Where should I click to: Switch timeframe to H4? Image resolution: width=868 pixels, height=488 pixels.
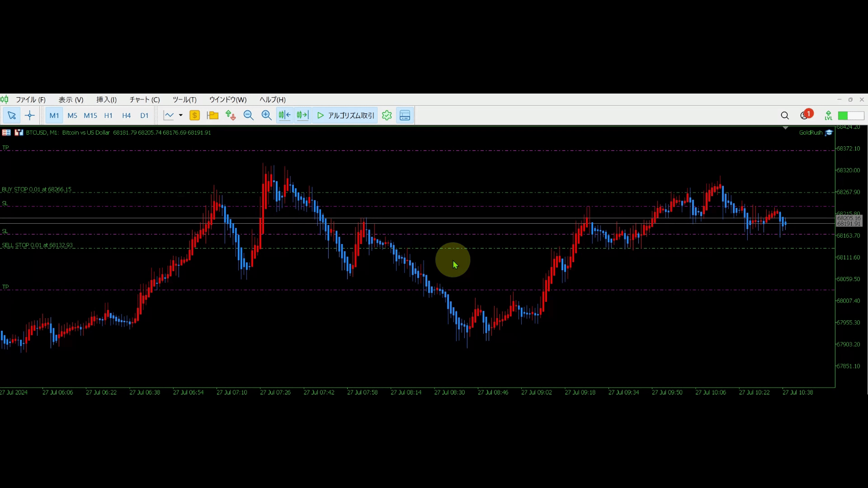pyautogui.click(x=126, y=116)
